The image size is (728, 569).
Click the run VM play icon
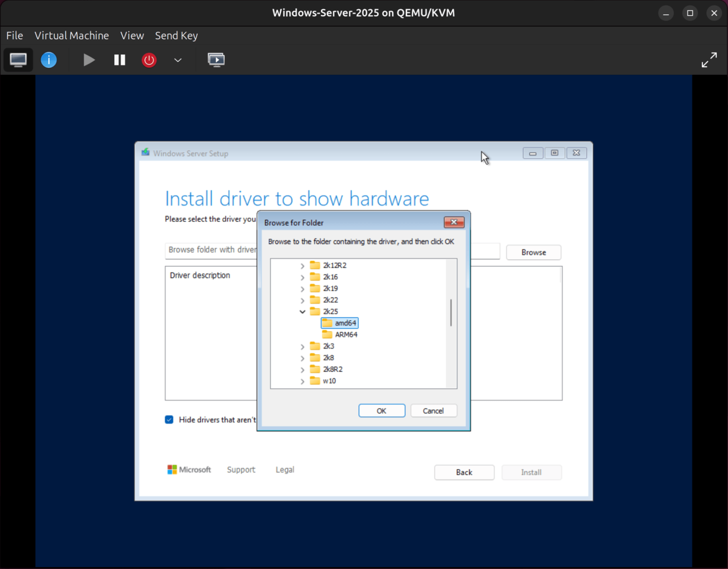(x=89, y=60)
